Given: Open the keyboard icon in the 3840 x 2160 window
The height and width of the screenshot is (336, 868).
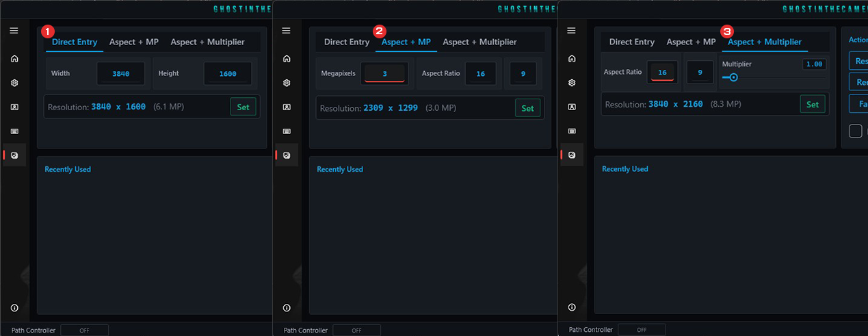Looking at the screenshot, I should point(571,131).
